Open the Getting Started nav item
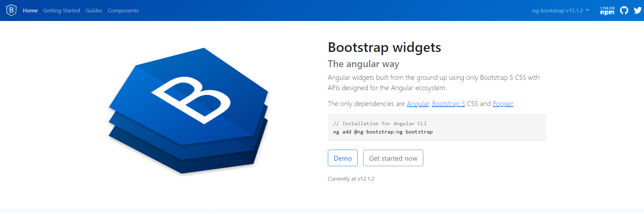The height and width of the screenshot is (214, 644). pyautogui.click(x=61, y=10)
